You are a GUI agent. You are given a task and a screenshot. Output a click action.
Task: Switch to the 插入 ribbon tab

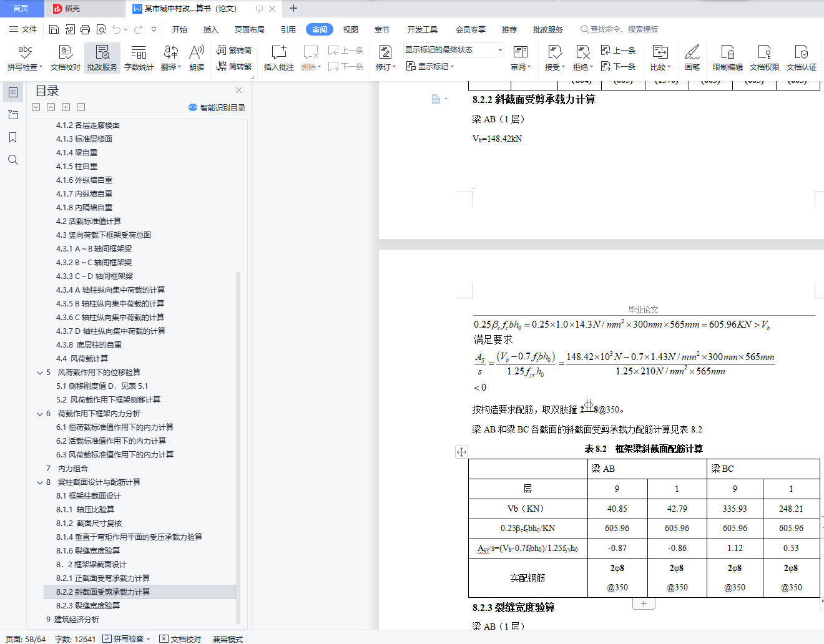click(211, 29)
